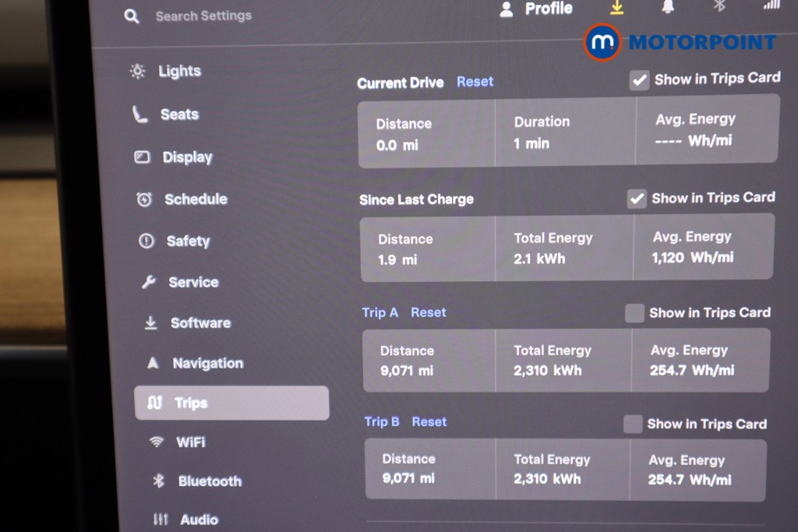Select the Service wrench icon
The width and height of the screenshot is (798, 532).
tap(147, 282)
